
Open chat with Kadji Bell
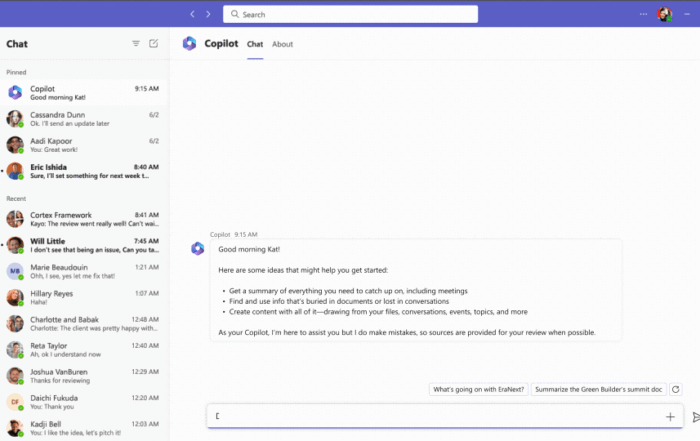pyautogui.click(x=83, y=428)
